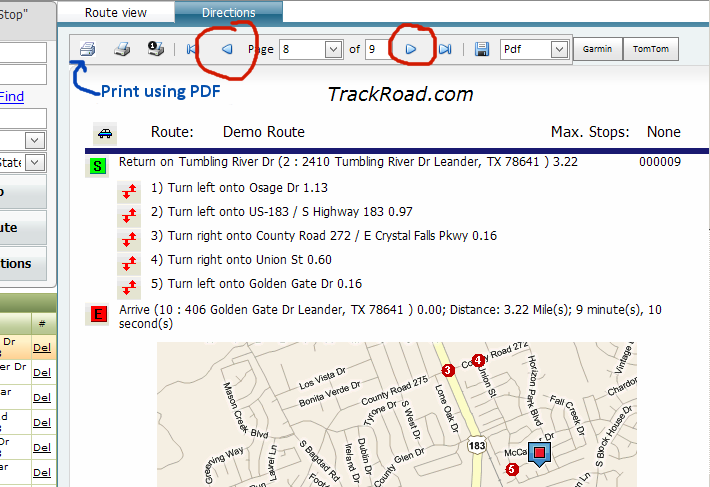Click the input field below Find link

coord(23,118)
